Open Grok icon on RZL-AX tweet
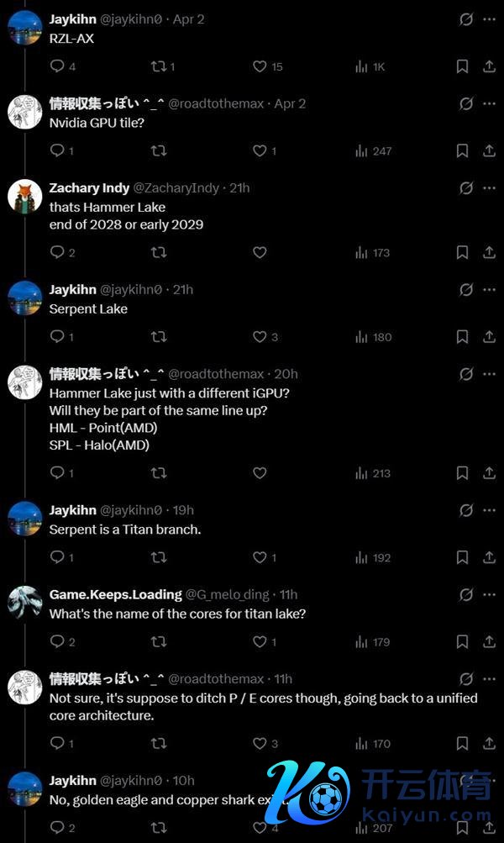The image size is (504, 843). 466,18
